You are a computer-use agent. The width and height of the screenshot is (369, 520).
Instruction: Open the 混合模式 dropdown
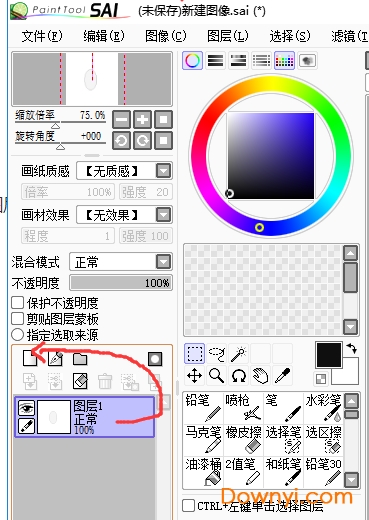(x=163, y=262)
